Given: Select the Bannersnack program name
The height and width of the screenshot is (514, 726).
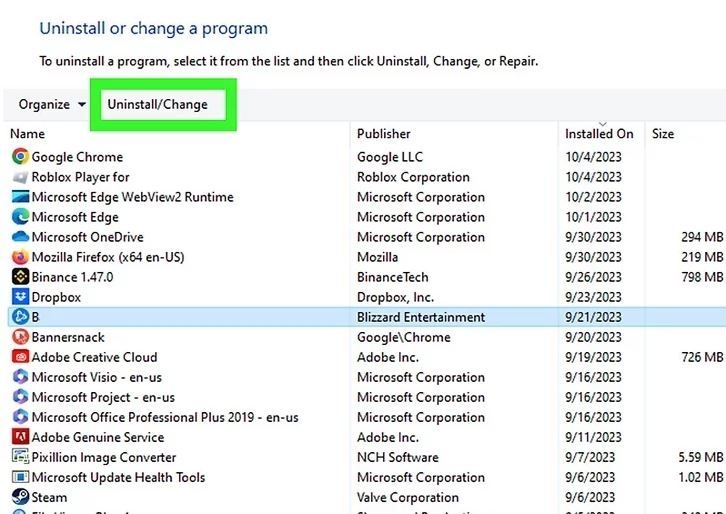Looking at the screenshot, I should point(68,337).
